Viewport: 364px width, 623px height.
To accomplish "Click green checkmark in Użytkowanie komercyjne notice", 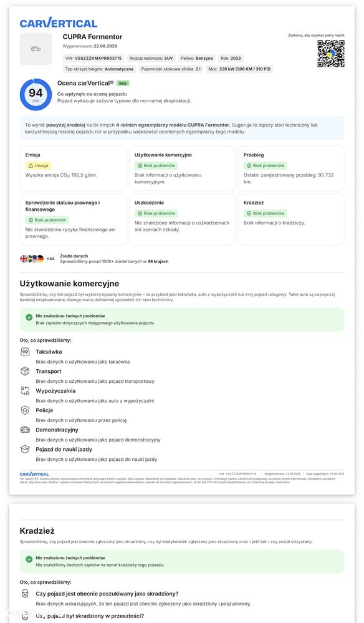I will tap(29, 317).
